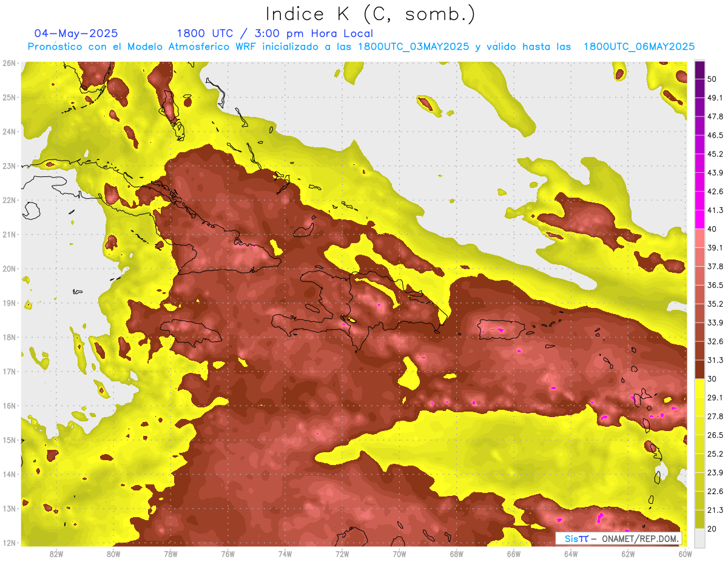Click longitude axis label '68W'

[456, 554]
